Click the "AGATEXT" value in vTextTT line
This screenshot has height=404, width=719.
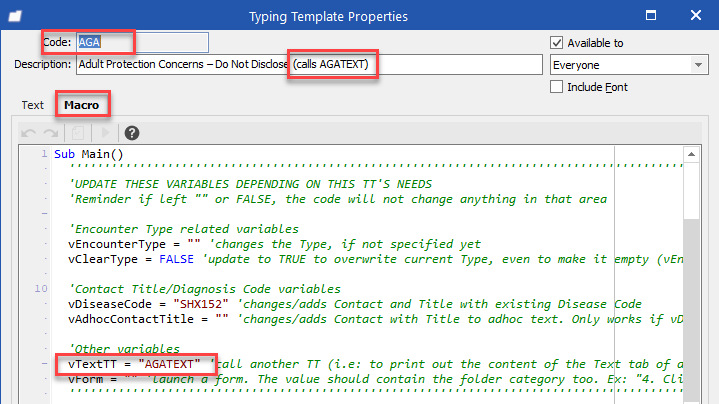[x=169, y=364]
